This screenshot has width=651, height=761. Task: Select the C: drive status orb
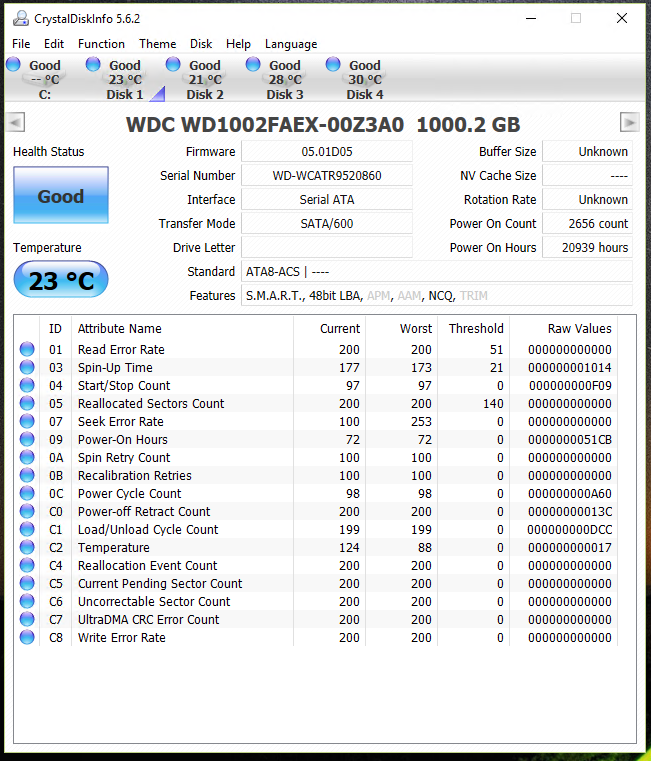point(13,65)
